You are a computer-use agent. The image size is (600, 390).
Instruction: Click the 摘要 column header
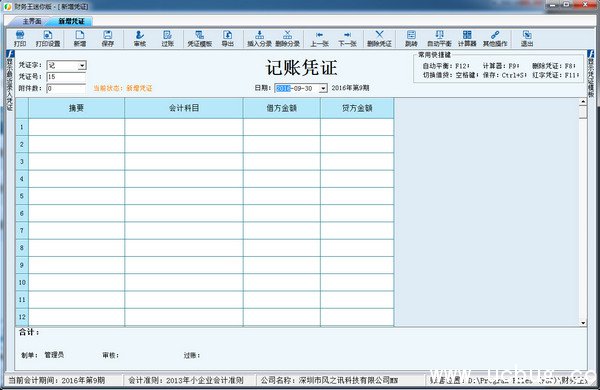(x=77, y=108)
